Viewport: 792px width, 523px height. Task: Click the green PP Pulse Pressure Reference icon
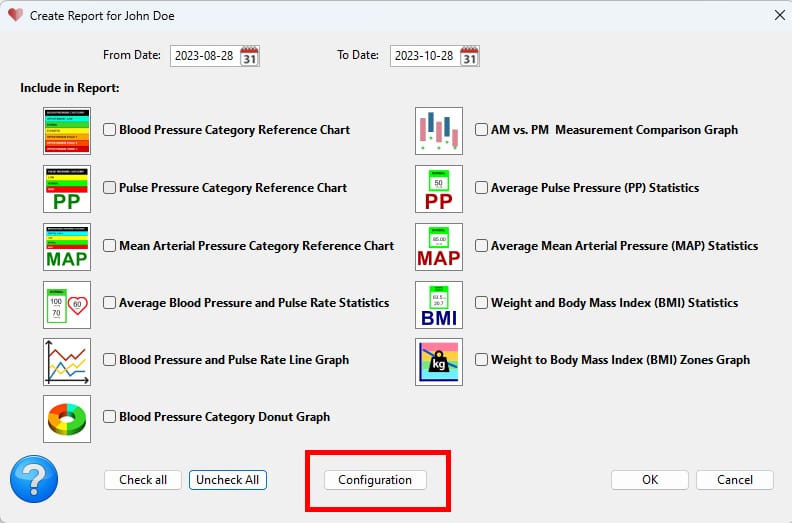[x=67, y=189]
